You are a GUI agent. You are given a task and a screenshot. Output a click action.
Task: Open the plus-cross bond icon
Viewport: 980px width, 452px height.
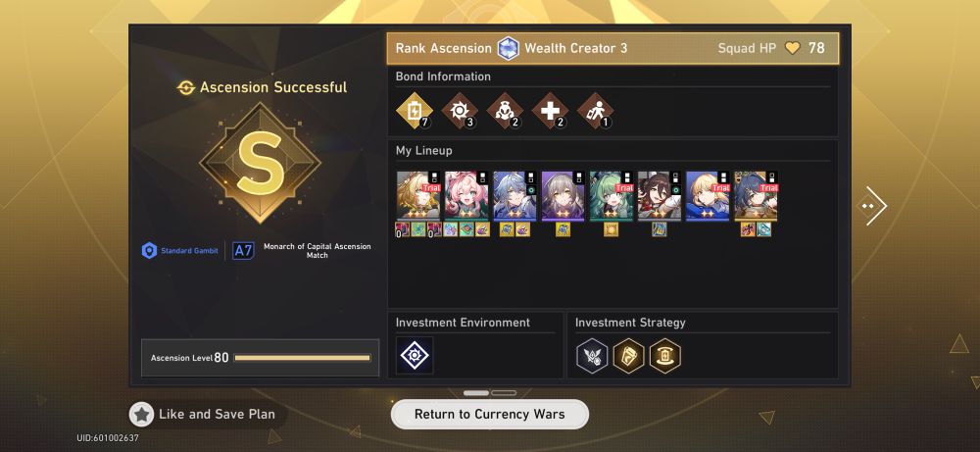550,111
